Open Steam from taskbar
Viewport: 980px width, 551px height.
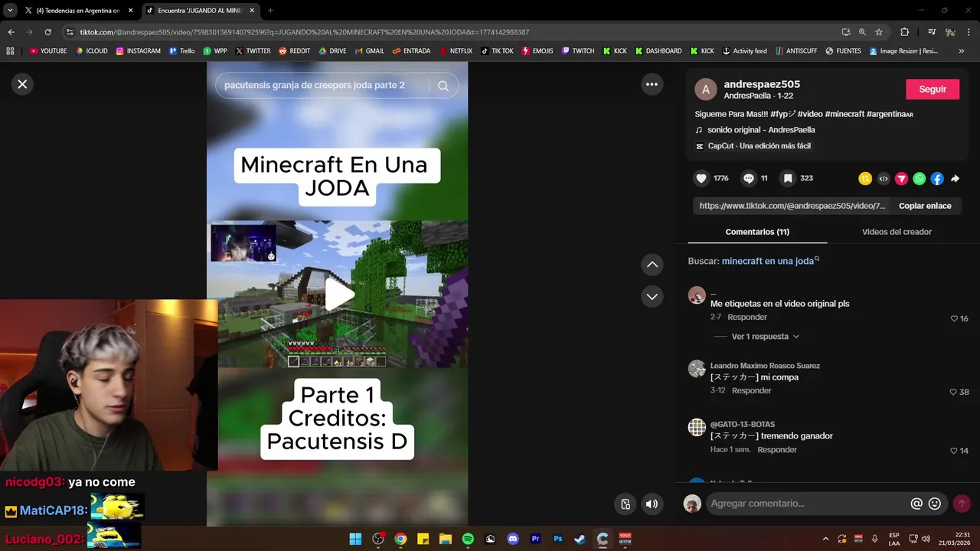580,539
